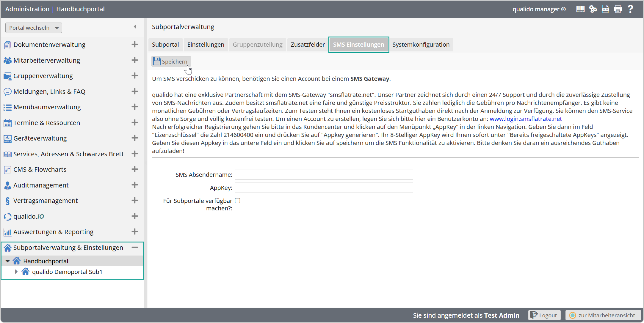
Task: Select 'qualido Demoportal Sub1' tree label
Action: click(67, 272)
